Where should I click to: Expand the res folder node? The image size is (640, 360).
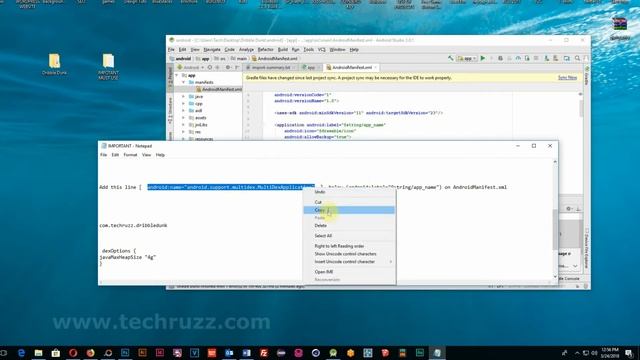(x=183, y=132)
